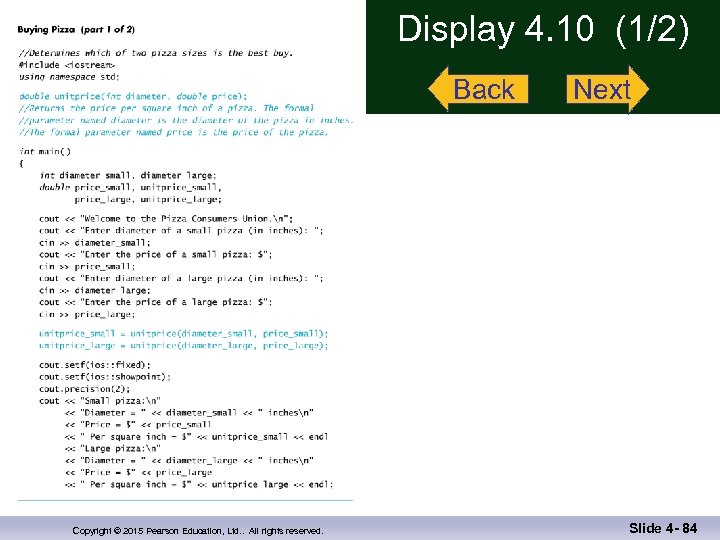The image size is (720, 540).
Task: Click the 'price_large, unitprice_large;' line
Action: click(x=148, y=199)
